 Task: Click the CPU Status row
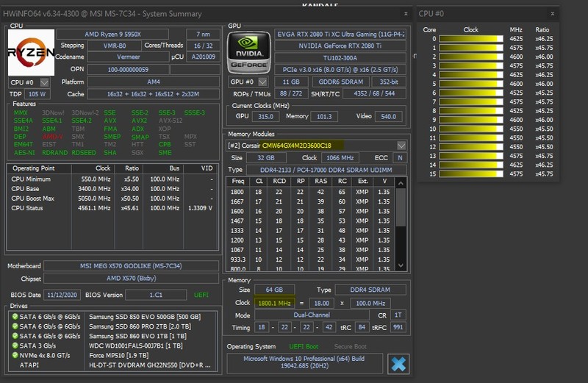112,208
